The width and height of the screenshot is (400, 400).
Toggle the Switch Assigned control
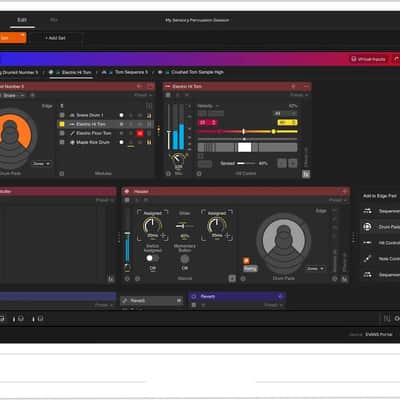tap(152, 258)
